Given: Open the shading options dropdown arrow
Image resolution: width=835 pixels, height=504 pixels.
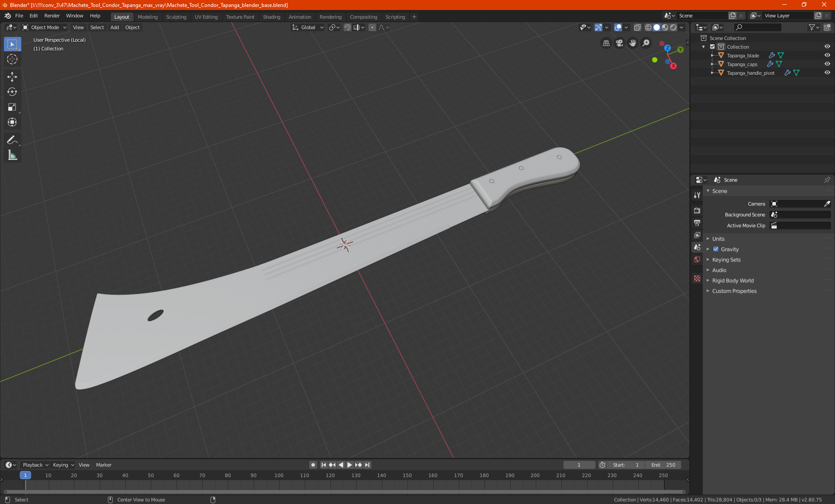Looking at the screenshot, I should (682, 27).
